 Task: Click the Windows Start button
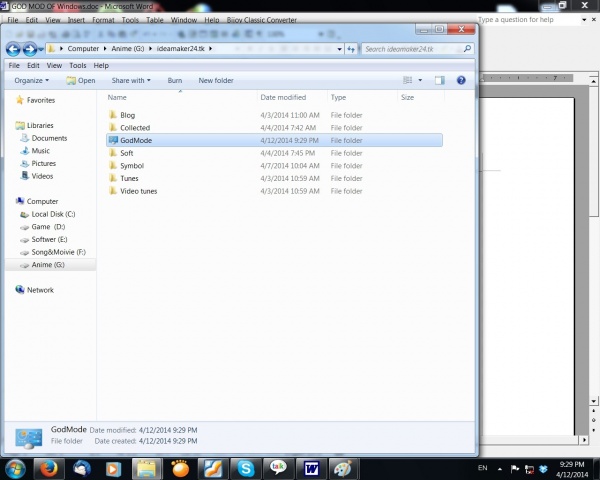(x=15, y=467)
